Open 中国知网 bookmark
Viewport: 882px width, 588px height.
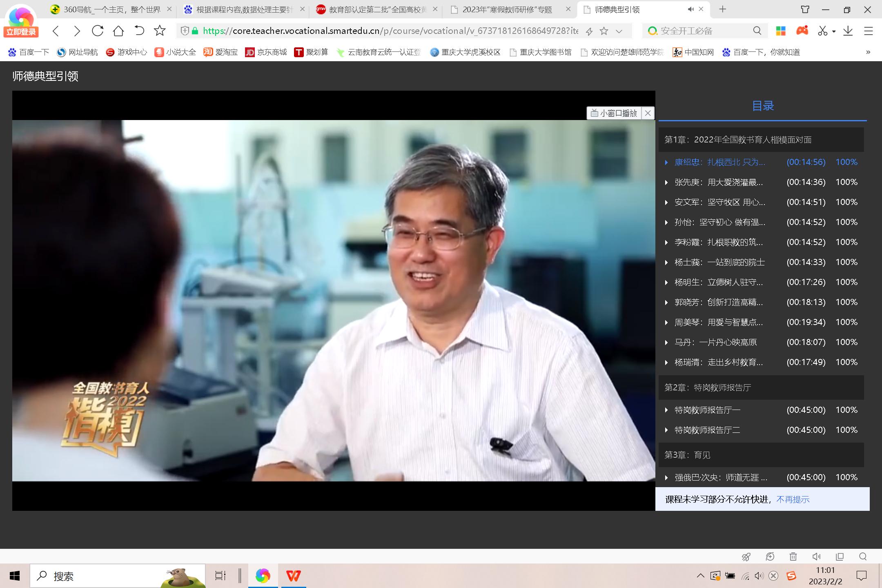point(693,52)
